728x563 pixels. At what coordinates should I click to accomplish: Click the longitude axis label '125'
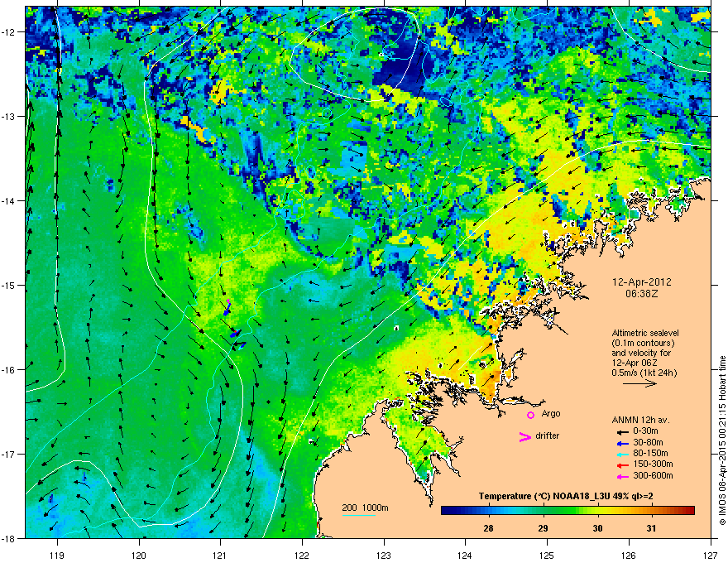547,555
